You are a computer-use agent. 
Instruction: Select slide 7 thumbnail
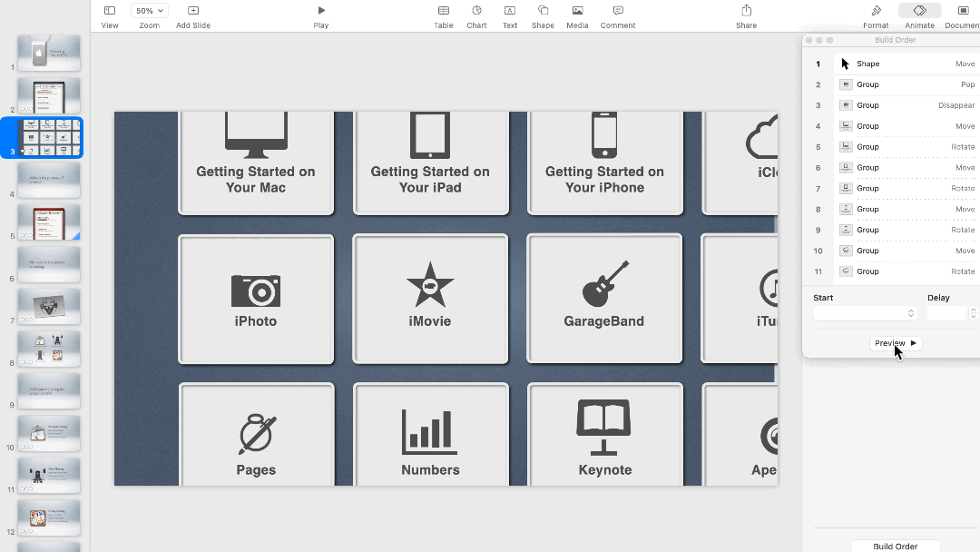pos(49,306)
